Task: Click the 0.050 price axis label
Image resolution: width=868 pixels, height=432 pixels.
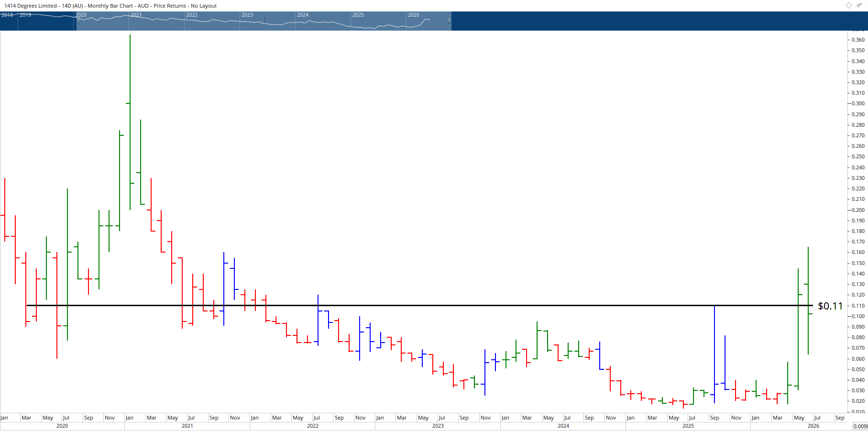Action: tap(858, 369)
